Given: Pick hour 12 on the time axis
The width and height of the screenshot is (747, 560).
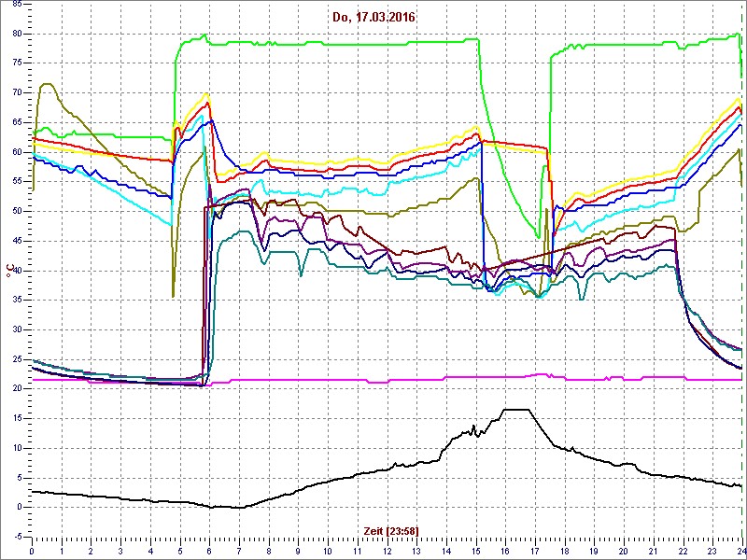Looking at the screenshot, I should click(x=387, y=551).
